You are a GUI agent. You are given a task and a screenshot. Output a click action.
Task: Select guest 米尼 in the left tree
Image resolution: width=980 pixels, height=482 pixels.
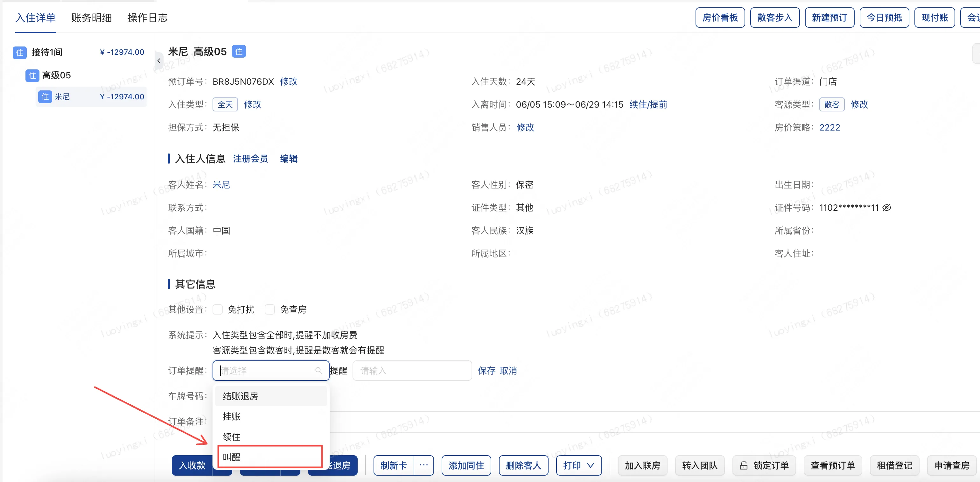(91, 97)
